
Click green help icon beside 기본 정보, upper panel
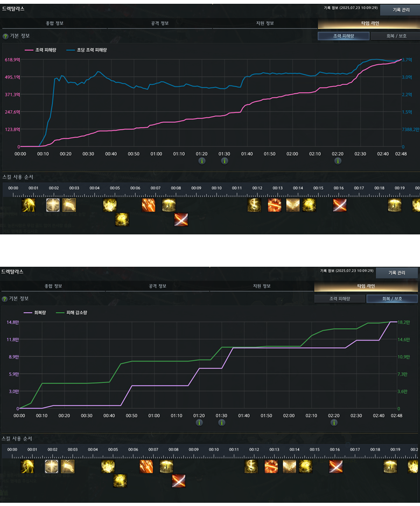click(x=5, y=36)
